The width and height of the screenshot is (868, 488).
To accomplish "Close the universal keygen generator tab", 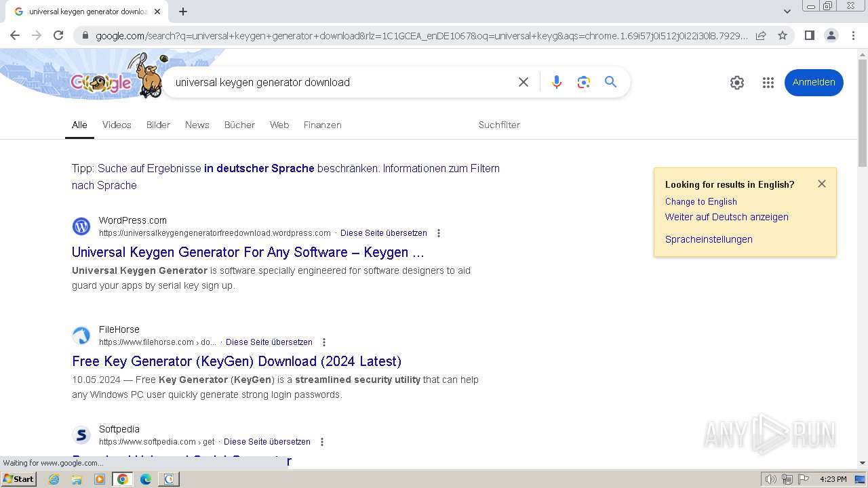I will (x=157, y=12).
